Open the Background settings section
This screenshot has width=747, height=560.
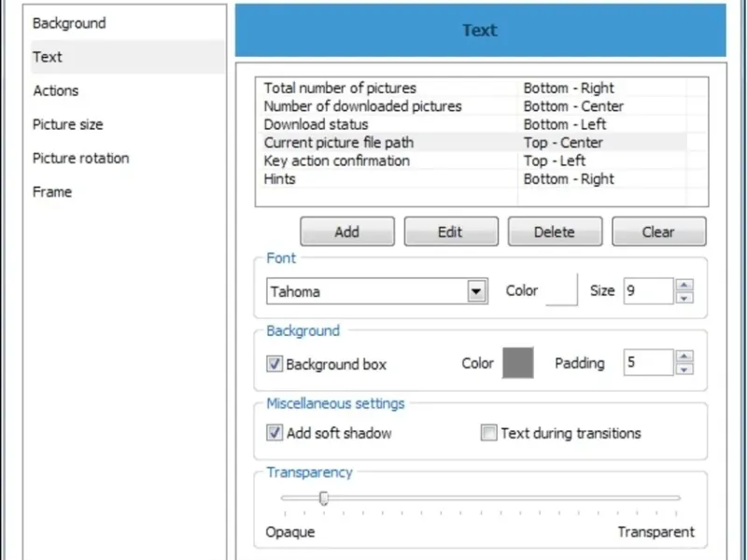tap(69, 23)
